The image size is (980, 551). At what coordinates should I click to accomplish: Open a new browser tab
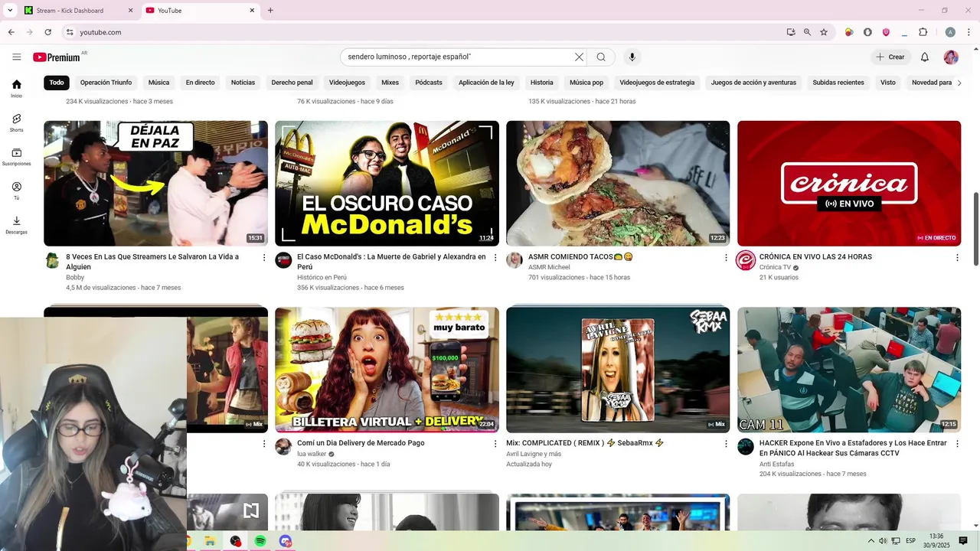(270, 11)
